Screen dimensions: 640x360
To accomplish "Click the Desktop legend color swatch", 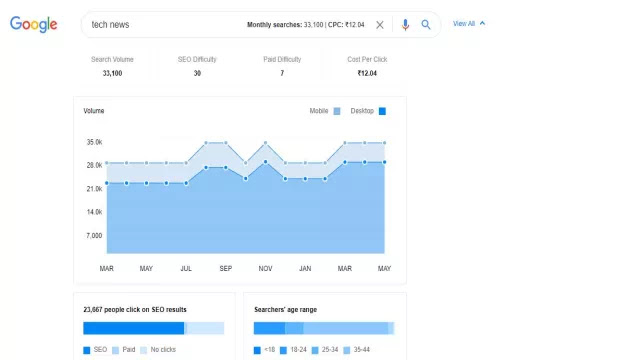I will (x=382, y=111).
